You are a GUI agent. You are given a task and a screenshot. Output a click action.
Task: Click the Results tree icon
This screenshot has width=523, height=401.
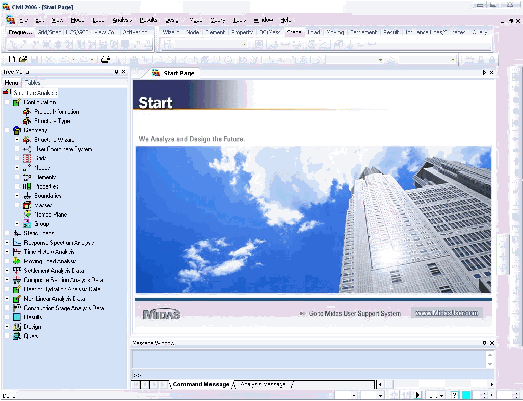click(17, 317)
